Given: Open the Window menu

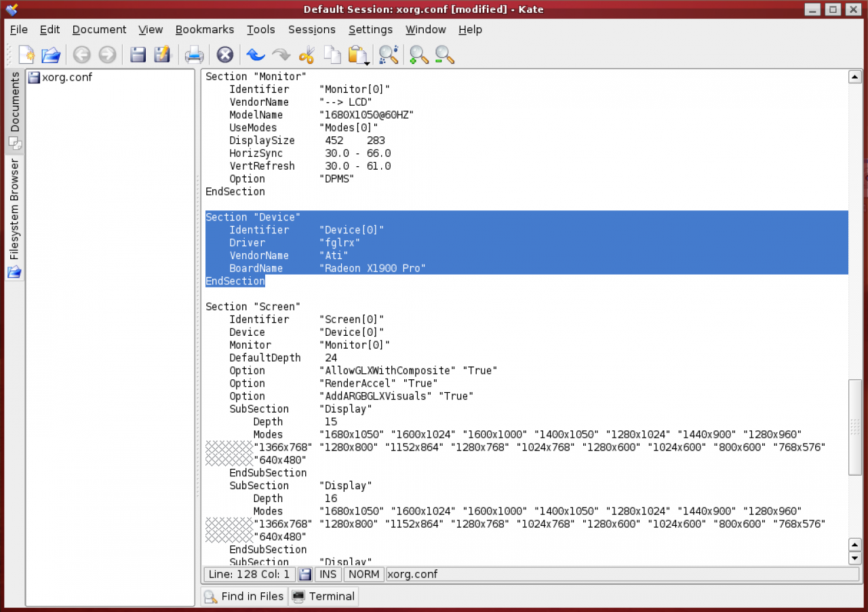Looking at the screenshot, I should pyautogui.click(x=426, y=29).
